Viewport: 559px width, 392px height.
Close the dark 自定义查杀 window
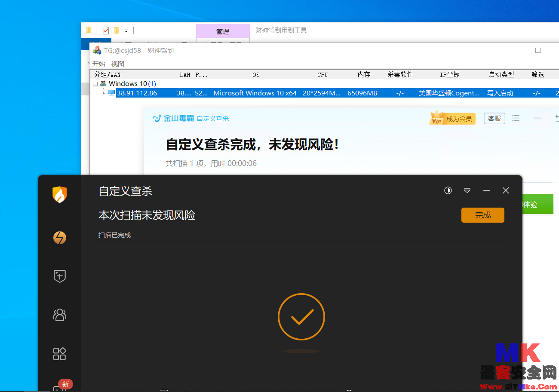point(506,190)
